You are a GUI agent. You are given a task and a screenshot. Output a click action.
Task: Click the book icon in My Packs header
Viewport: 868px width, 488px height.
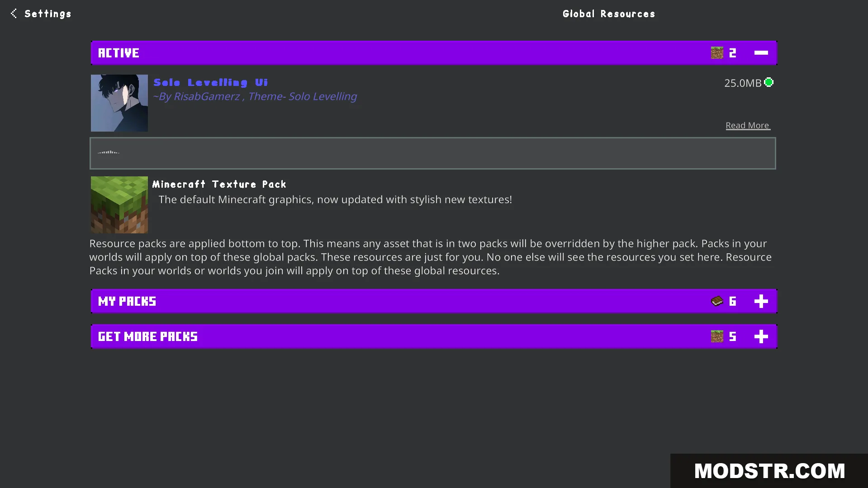(x=717, y=301)
